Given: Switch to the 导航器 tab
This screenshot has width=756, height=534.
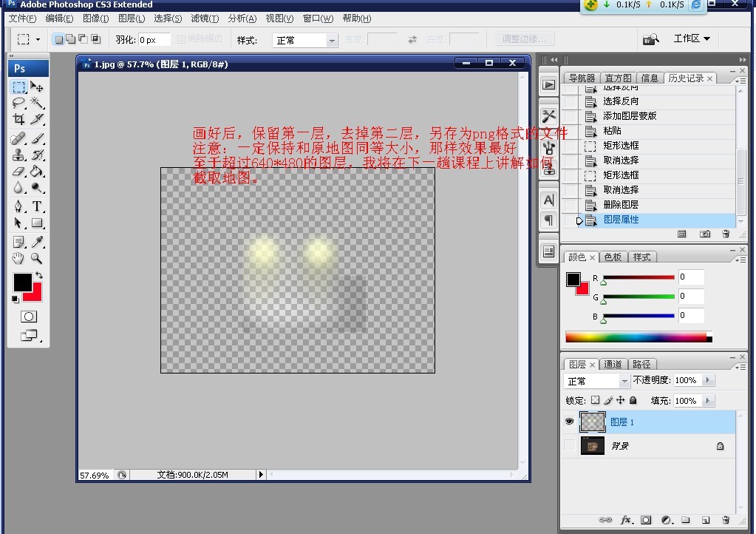Looking at the screenshot, I should click(x=582, y=78).
